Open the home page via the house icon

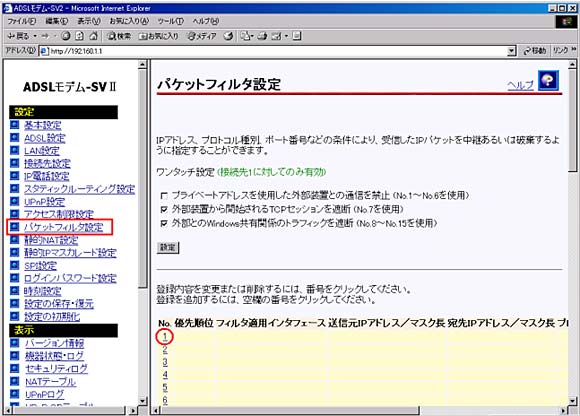click(94, 36)
